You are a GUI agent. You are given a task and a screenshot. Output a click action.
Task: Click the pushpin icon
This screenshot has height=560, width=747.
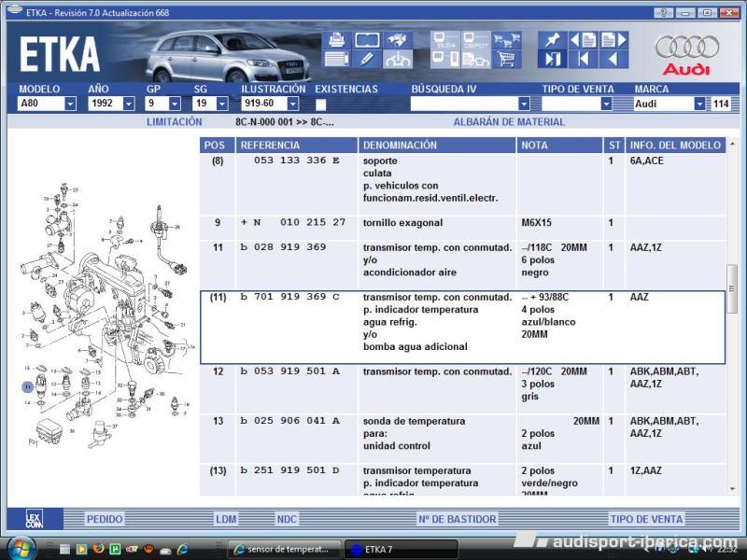pos(553,40)
